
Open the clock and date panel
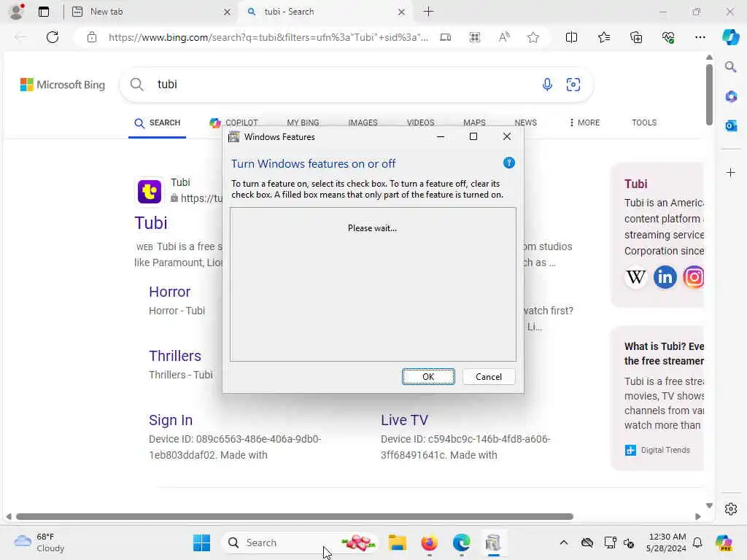click(x=666, y=542)
